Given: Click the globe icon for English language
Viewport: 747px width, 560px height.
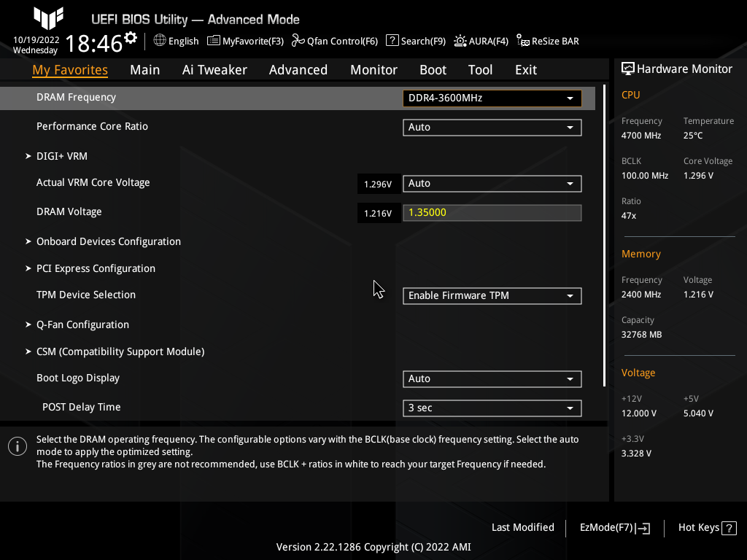Looking at the screenshot, I should point(160,41).
